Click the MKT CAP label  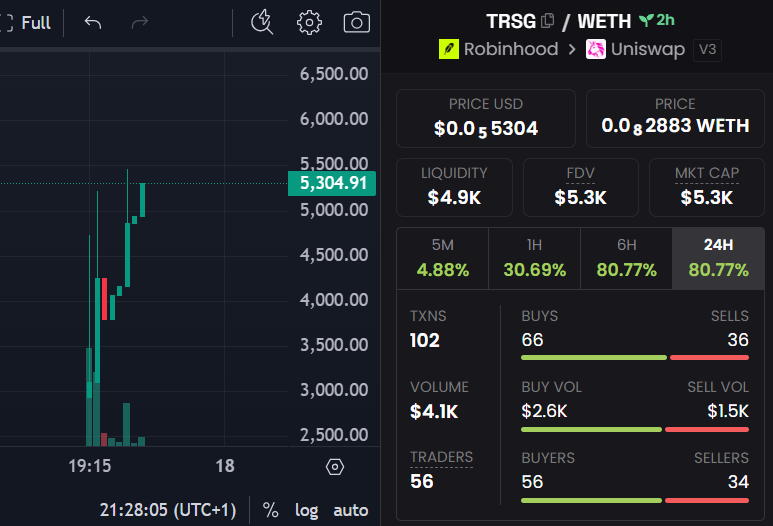(x=706, y=173)
